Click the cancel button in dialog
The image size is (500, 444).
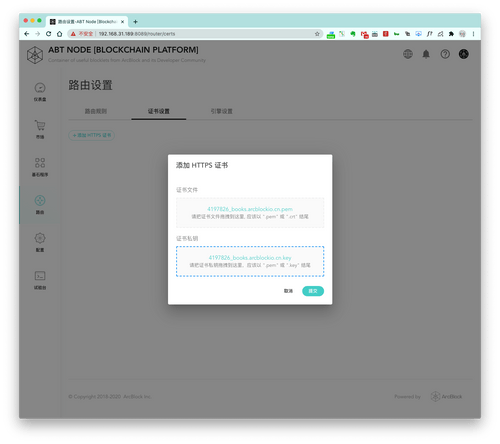point(288,291)
